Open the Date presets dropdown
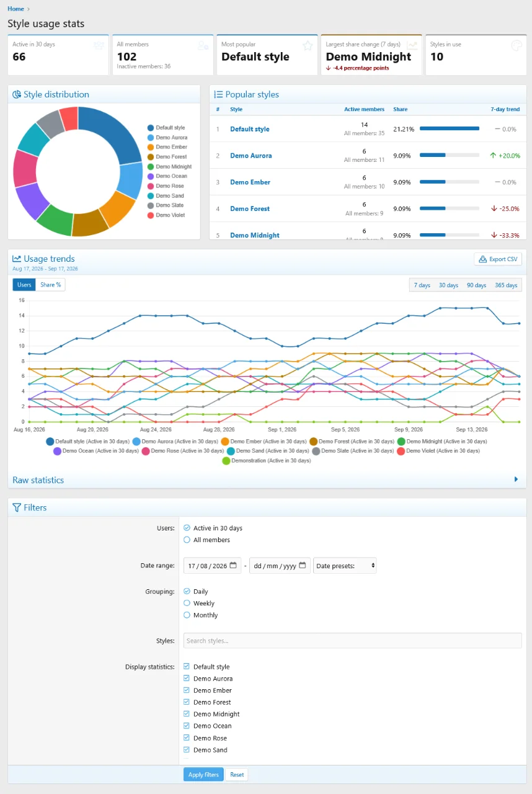The image size is (532, 794). tap(345, 566)
